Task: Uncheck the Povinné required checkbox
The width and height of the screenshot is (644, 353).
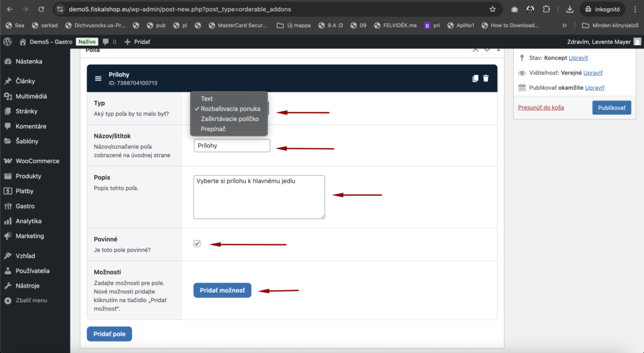Action: pos(197,244)
